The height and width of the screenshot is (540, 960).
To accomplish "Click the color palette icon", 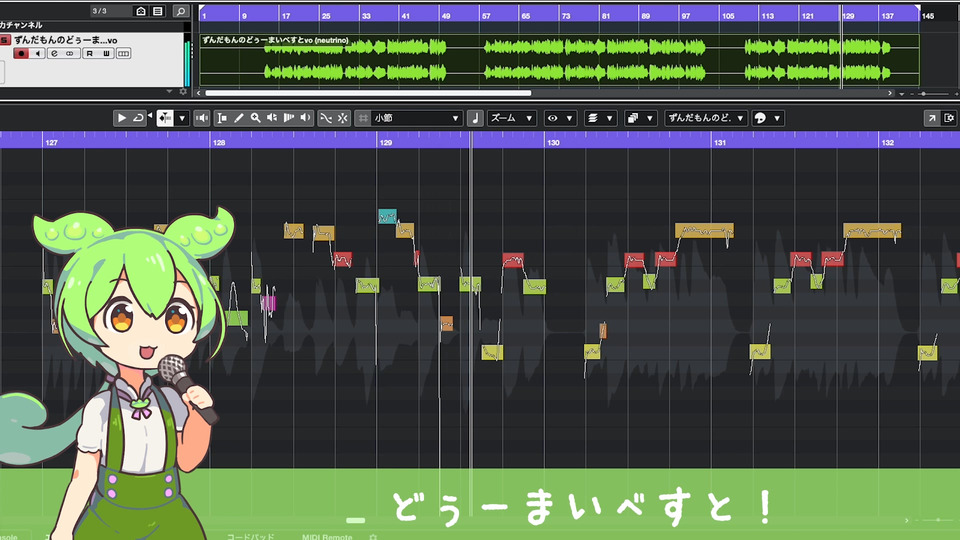I will (760, 118).
